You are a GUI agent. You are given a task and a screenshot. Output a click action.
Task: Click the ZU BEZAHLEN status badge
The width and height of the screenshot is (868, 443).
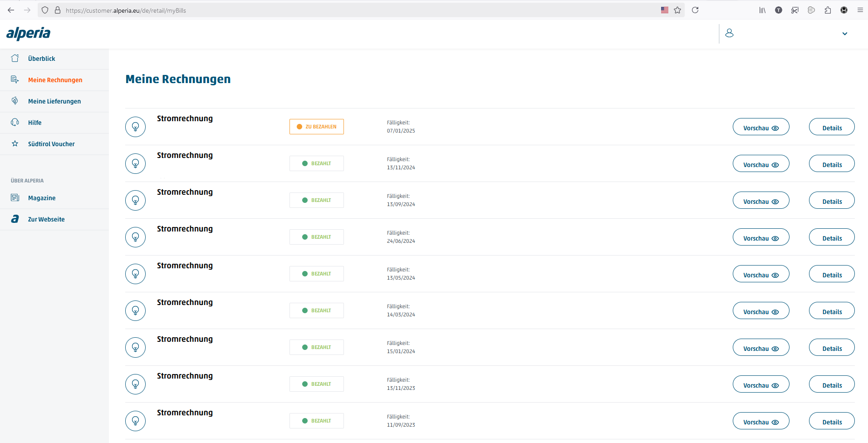tap(316, 127)
